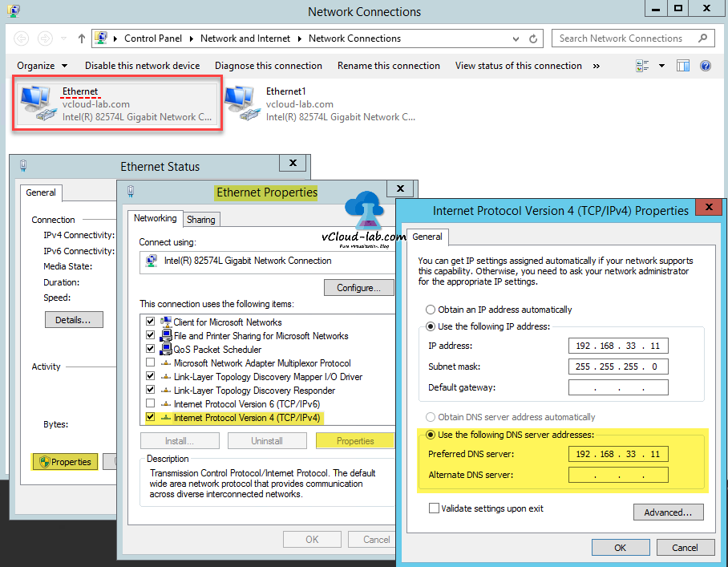Click the refresh icon in address bar
Screen dimensions: 728x567
click(532, 38)
